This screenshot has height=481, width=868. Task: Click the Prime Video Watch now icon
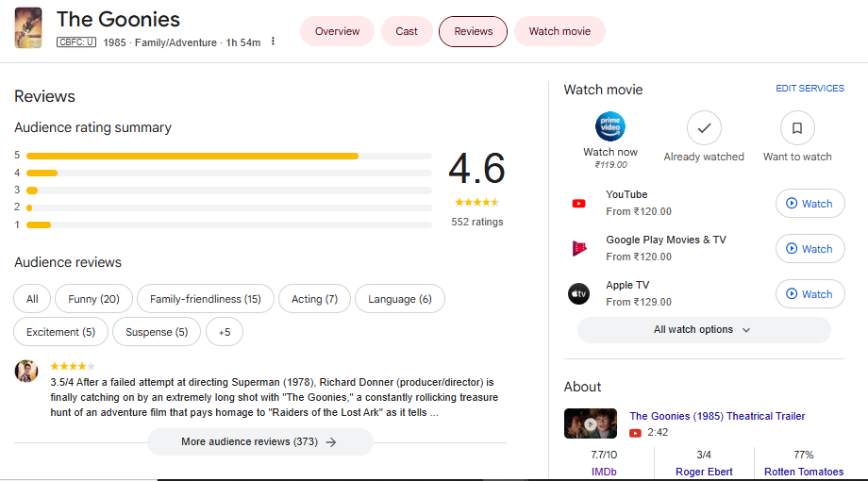tap(610, 127)
